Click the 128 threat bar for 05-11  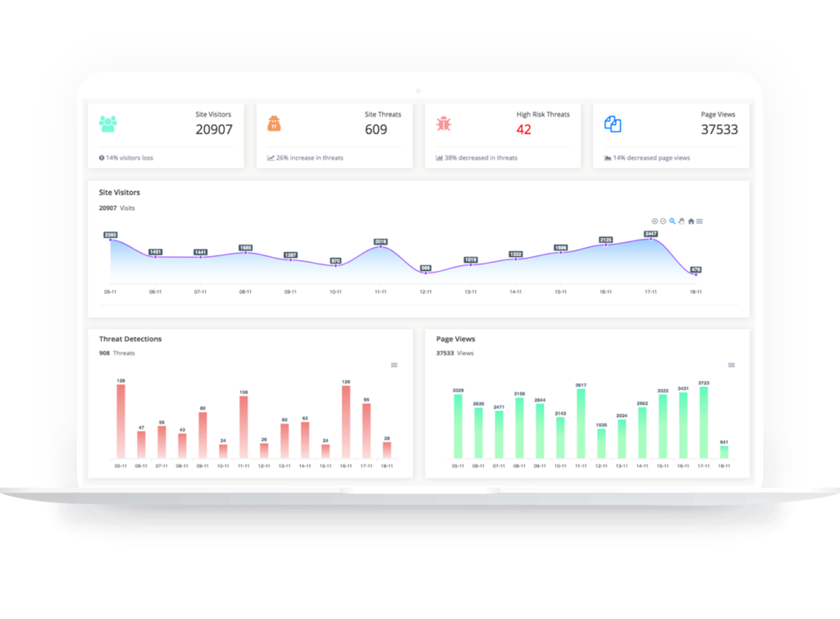coord(121,421)
